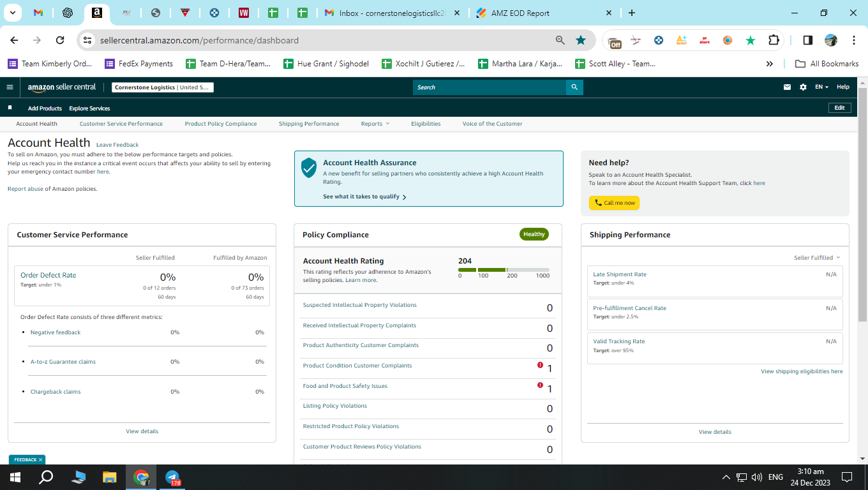Close the FEEDBACK tag

click(x=40, y=459)
